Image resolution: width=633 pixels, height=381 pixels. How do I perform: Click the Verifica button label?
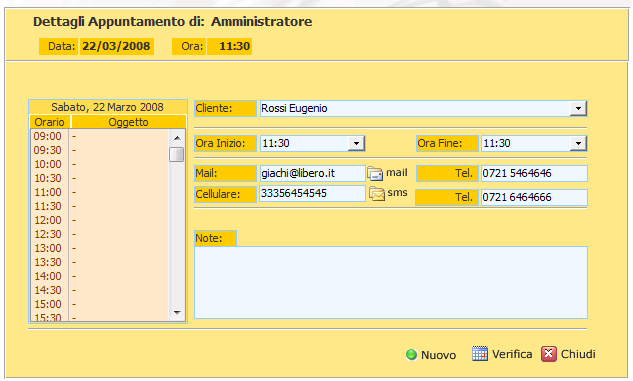(512, 354)
